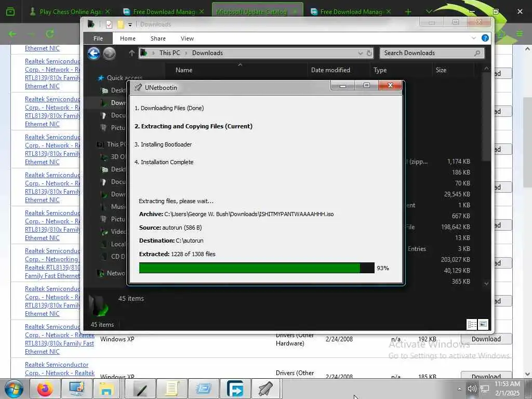Open Explorer help question mark
This screenshot has width=532, height=399.
(x=485, y=38)
